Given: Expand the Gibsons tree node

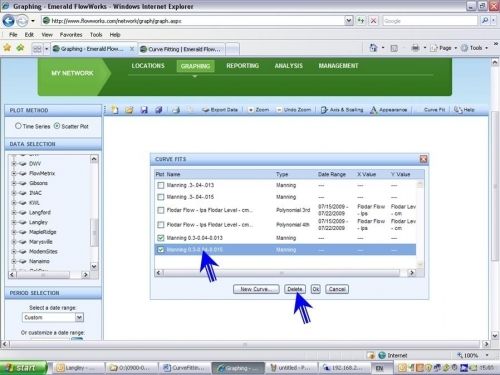Looking at the screenshot, I should (14, 183).
